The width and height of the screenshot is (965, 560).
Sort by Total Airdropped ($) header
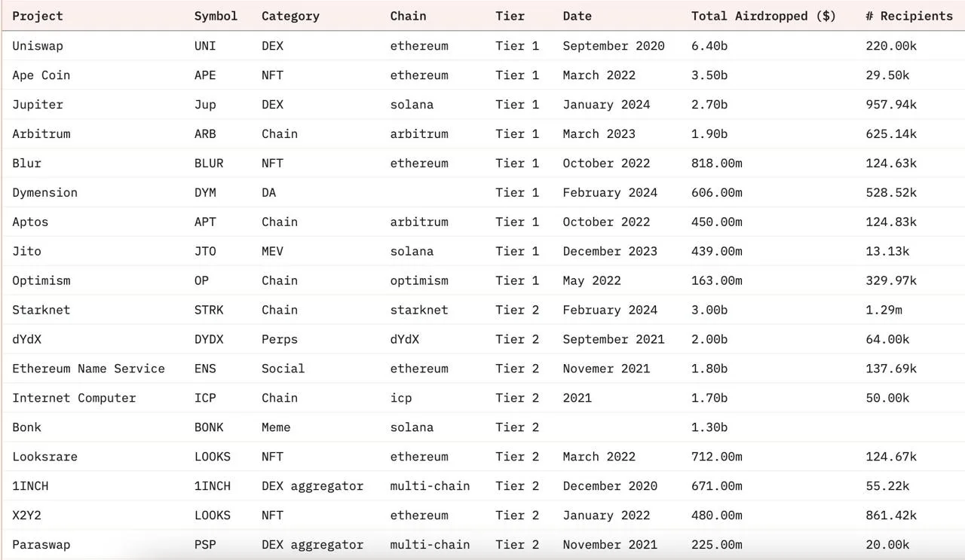pyautogui.click(x=764, y=16)
